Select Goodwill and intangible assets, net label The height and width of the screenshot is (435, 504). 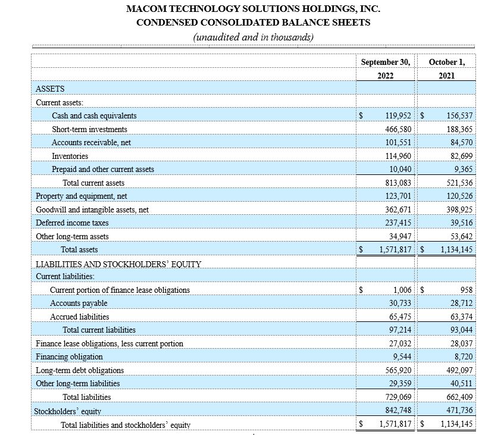pyautogui.click(x=92, y=209)
